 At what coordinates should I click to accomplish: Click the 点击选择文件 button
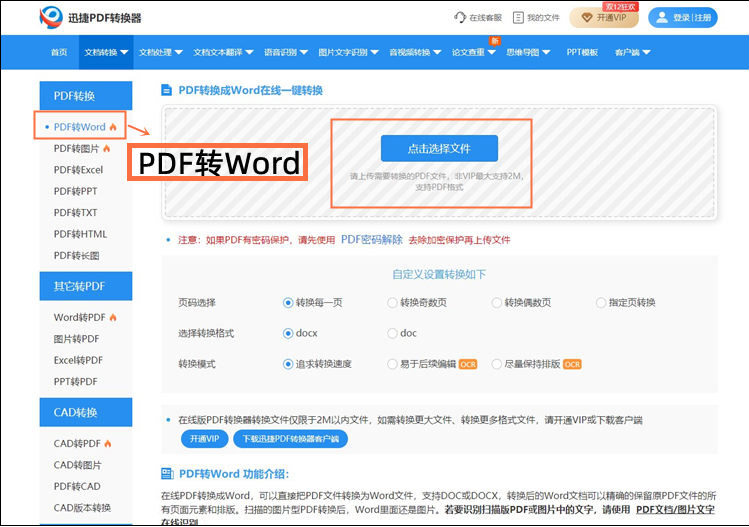click(x=439, y=148)
